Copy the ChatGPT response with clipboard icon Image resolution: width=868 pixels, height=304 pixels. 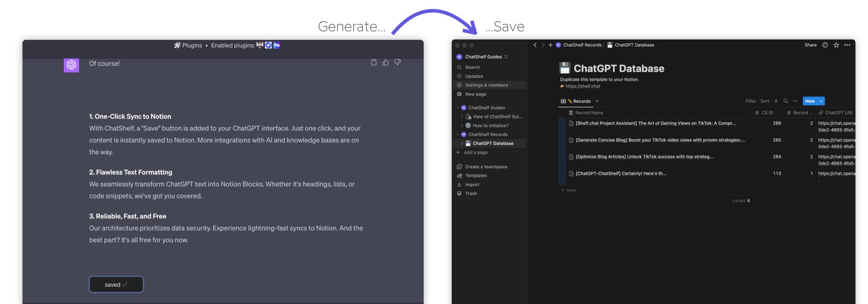pyautogui.click(x=374, y=63)
